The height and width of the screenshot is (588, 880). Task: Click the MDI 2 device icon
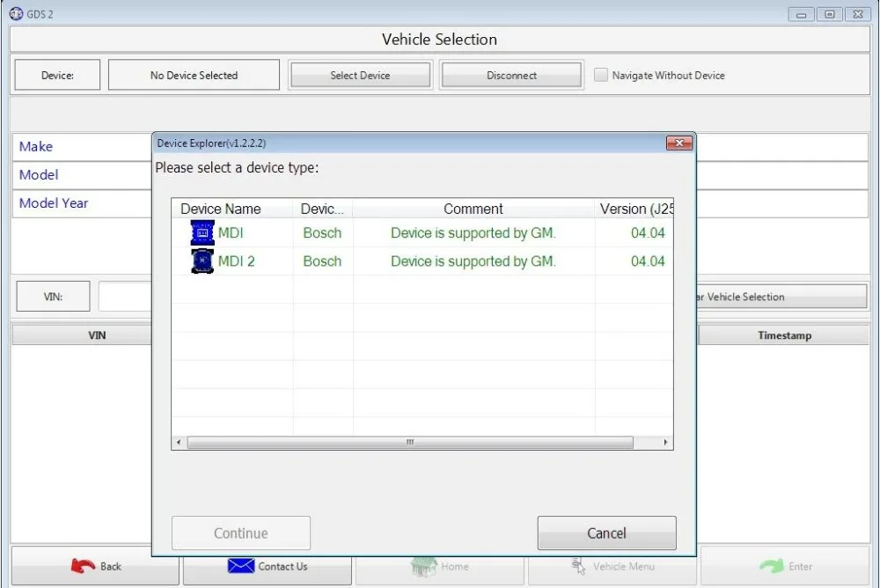click(x=202, y=261)
